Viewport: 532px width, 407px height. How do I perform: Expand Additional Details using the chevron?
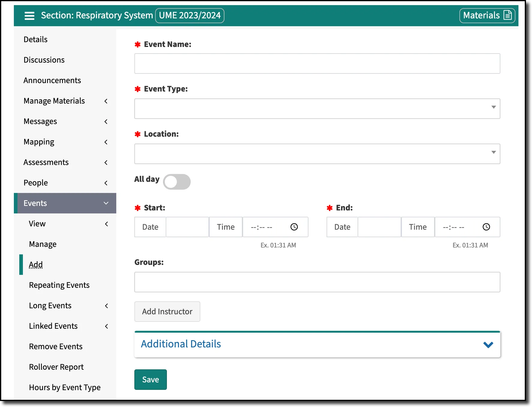coord(488,345)
